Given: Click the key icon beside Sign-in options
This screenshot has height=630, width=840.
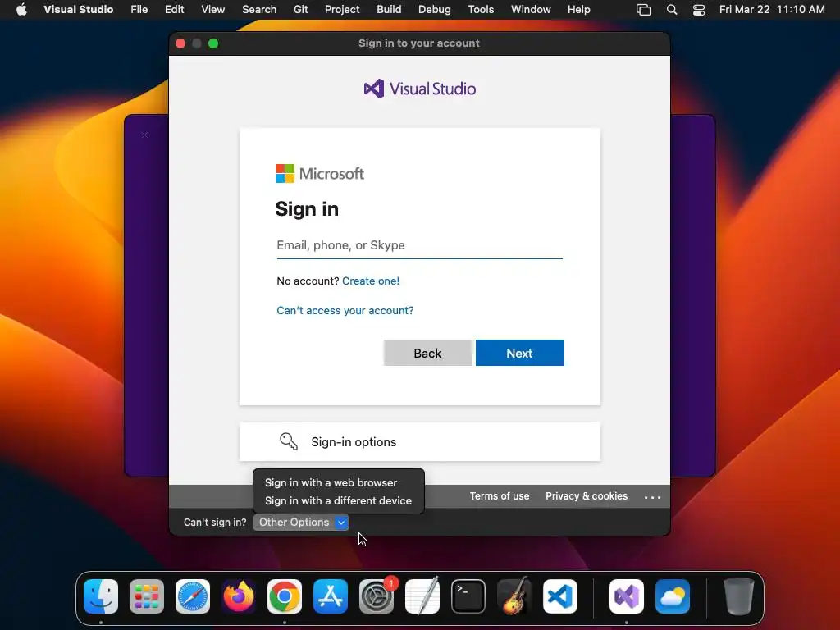Looking at the screenshot, I should [x=289, y=441].
